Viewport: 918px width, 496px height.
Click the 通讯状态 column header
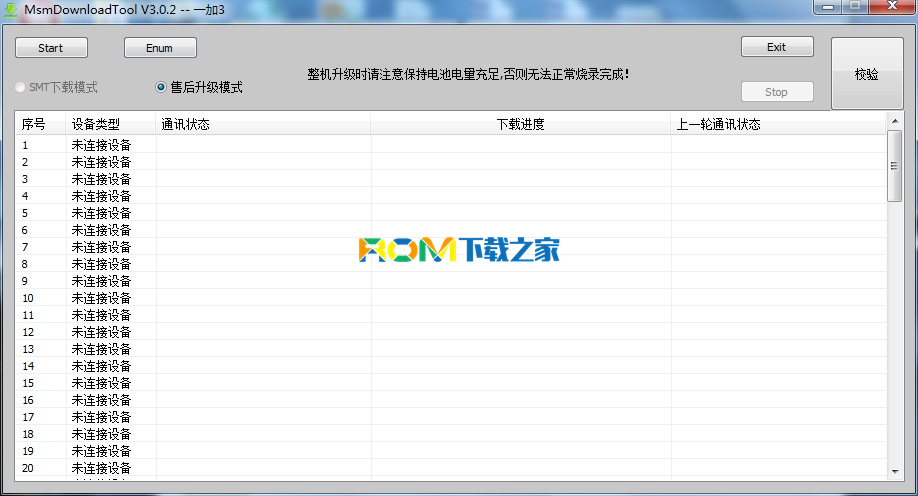263,124
